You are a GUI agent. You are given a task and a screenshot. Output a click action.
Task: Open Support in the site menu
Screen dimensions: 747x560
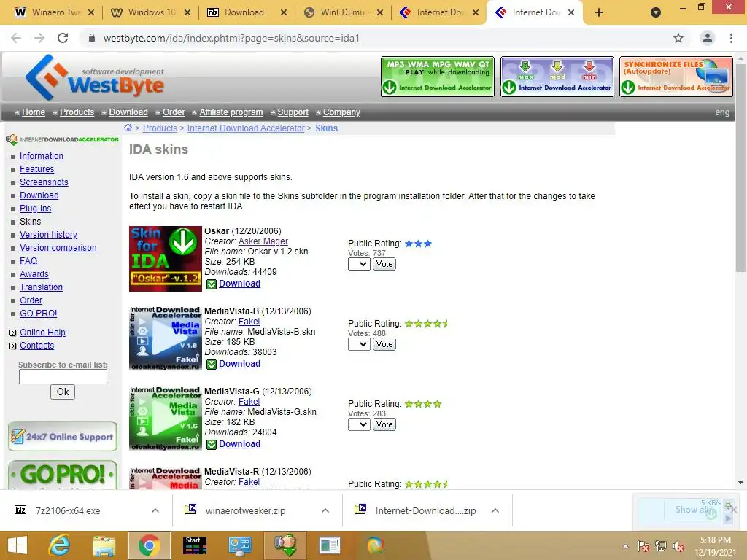(x=293, y=112)
